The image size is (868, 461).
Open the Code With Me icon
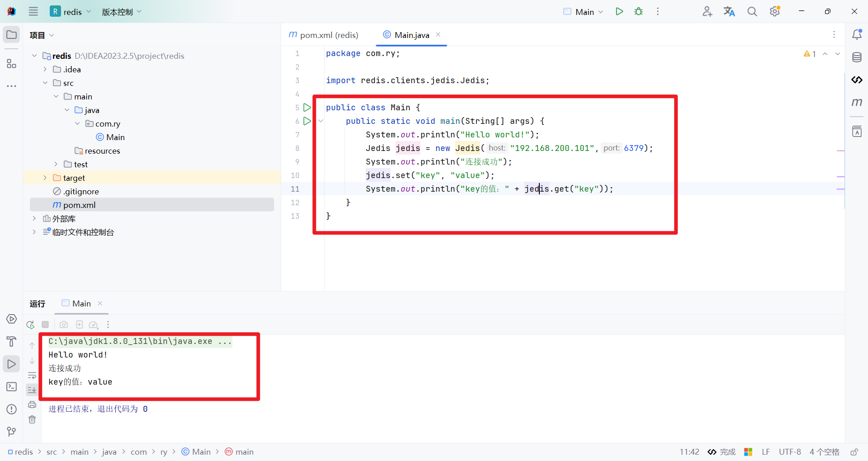click(707, 12)
